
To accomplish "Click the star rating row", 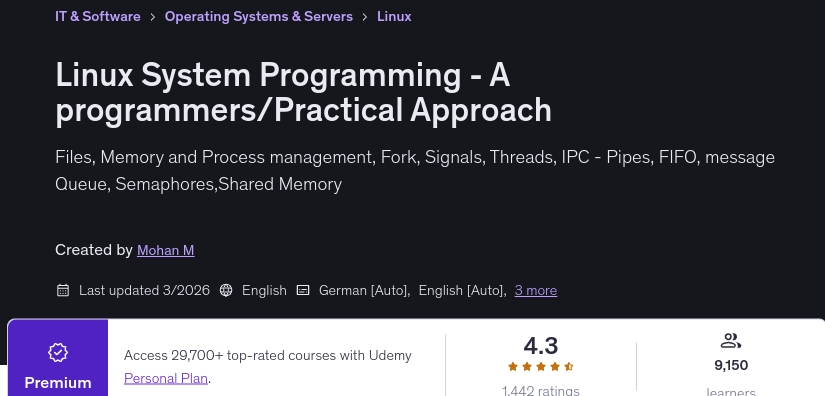I will point(541,367).
